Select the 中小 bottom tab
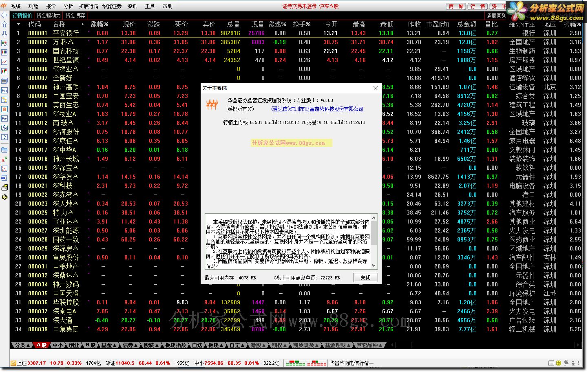Viewport: 588px width, 372px height. pyautogui.click(x=58, y=345)
